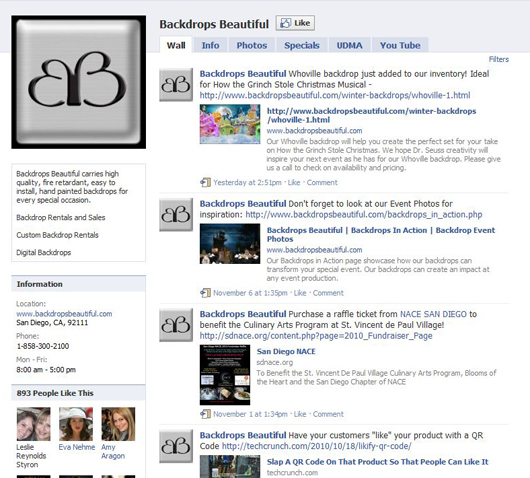Click link icon beside November 6 timestamp
Screen dimensions: 530x478
(x=205, y=293)
